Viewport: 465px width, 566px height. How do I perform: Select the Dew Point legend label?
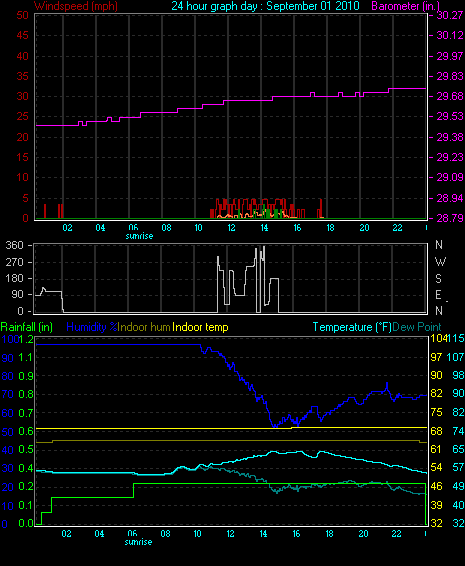[x=417, y=327]
